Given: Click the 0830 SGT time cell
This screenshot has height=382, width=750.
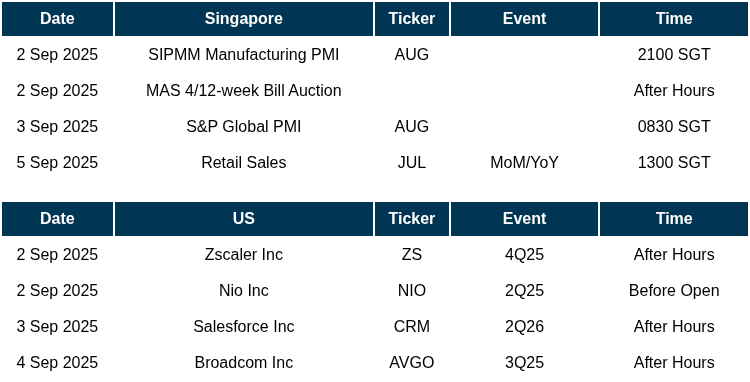Looking at the screenshot, I should pos(674,126).
